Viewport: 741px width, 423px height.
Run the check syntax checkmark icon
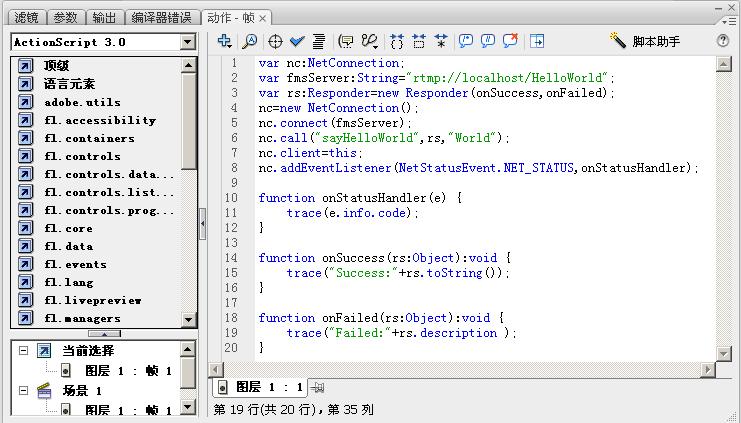pos(297,41)
